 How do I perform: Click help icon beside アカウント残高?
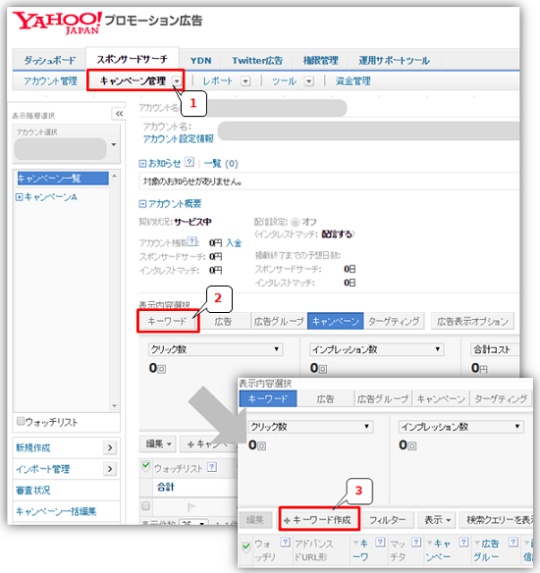pos(192,241)
